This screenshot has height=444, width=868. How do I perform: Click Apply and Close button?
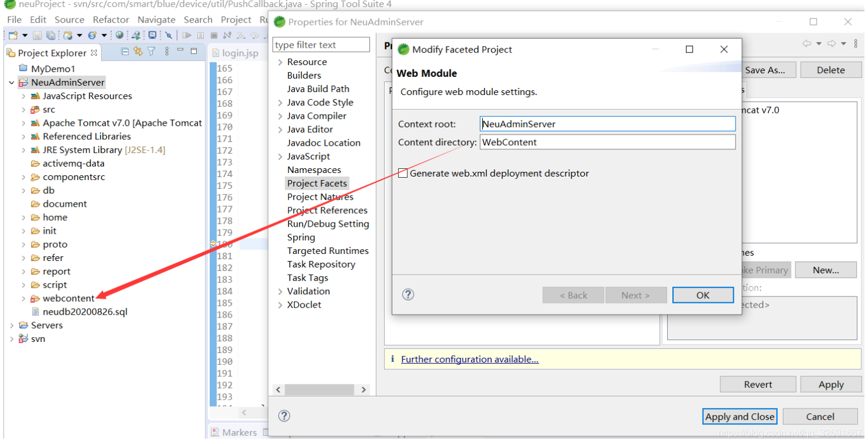(740, 416)
